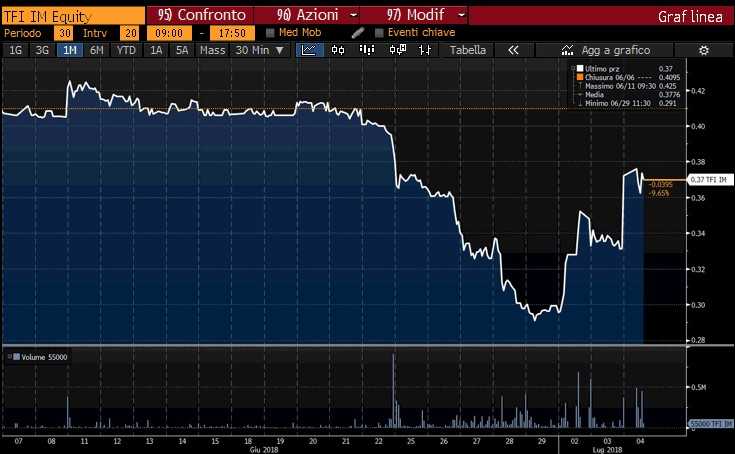Click the -9.65% change label
The width and height of the screenshot is (735, 454).
pyautogui.click(x=660, y=193)
